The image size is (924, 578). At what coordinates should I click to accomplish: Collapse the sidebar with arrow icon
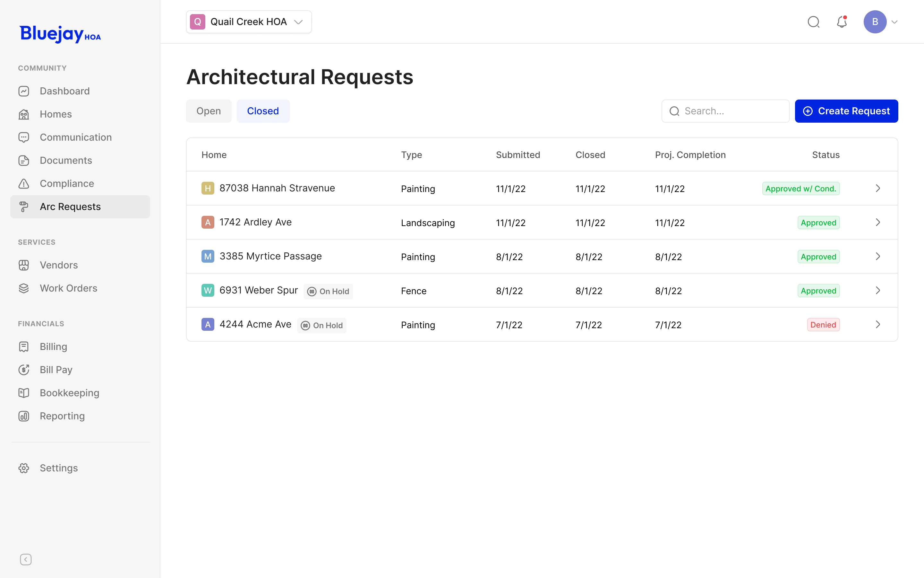tap(26, 560)
